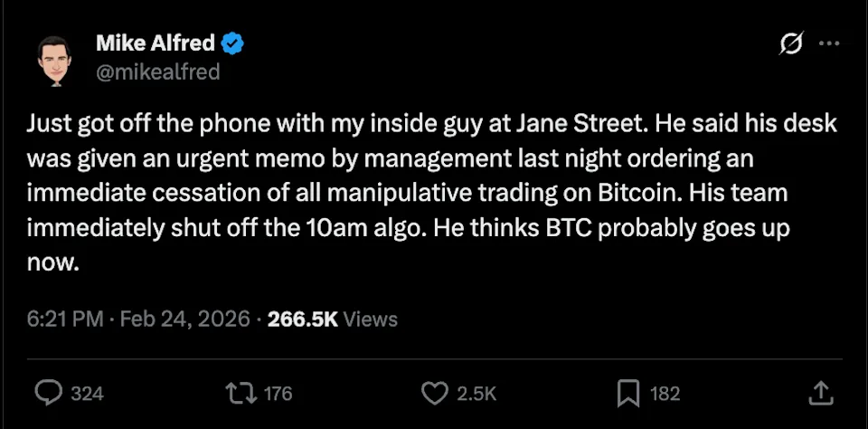Toggle the bookmark icon for this post

pos(628,392)
